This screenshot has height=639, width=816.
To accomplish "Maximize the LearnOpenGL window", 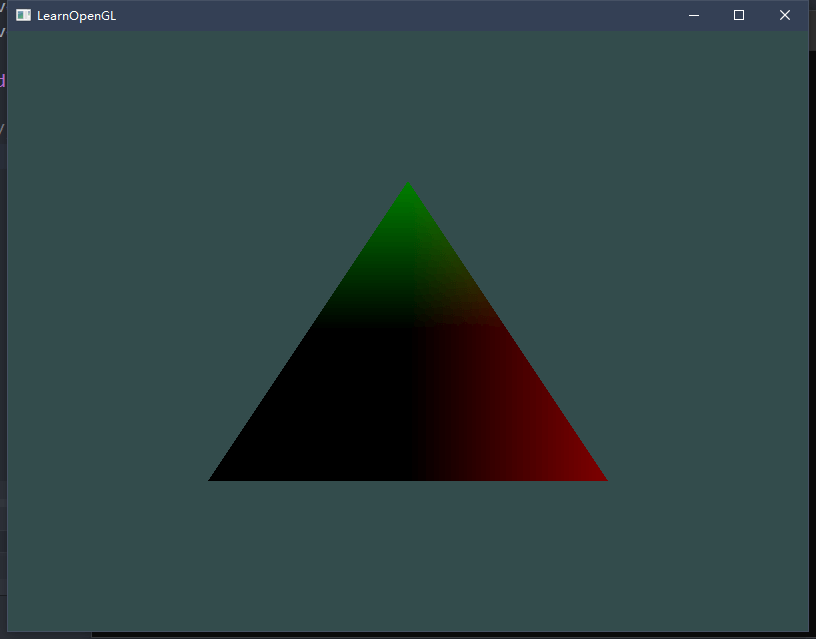I will [x=739, y=15].
